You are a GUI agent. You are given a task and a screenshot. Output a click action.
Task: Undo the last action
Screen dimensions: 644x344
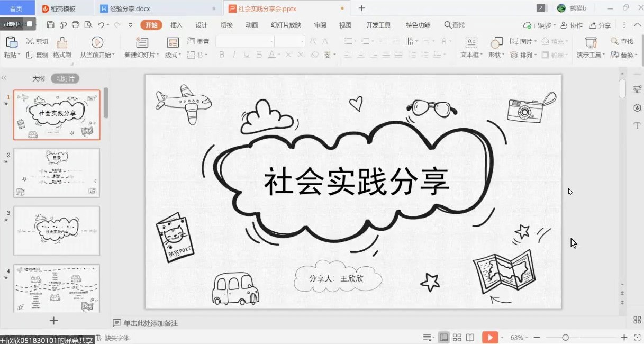tap(101, 25)
